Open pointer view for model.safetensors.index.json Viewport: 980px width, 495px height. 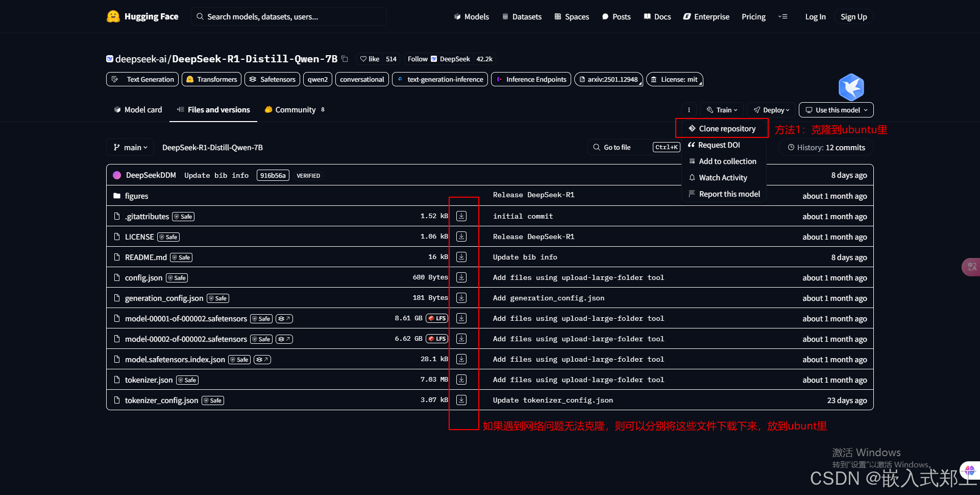262,360
